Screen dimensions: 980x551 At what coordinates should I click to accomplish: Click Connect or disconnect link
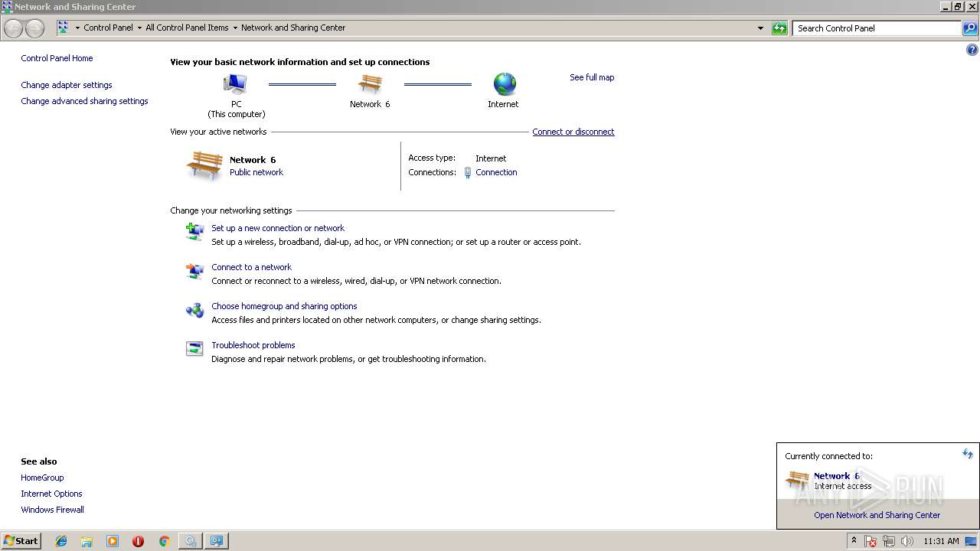pyautogui.click(x=573, y=132)
